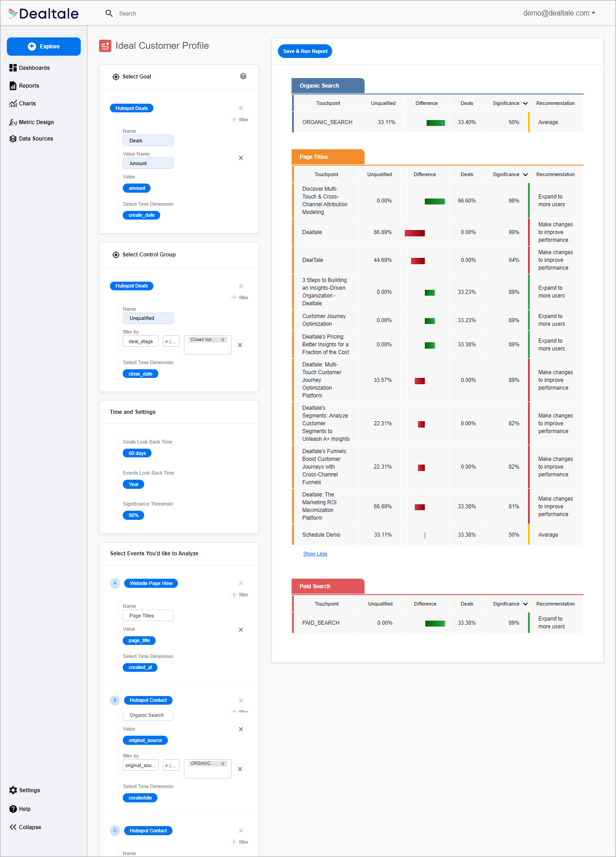616x857 pixels.
Task: Change the 60 days look back
Action: (x=137, y=453)
